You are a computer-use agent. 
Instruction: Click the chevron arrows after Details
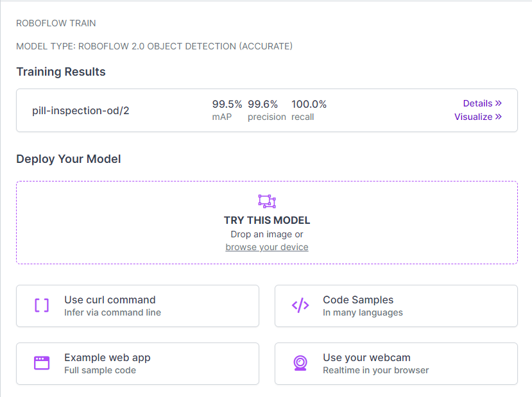pos(498,103)
